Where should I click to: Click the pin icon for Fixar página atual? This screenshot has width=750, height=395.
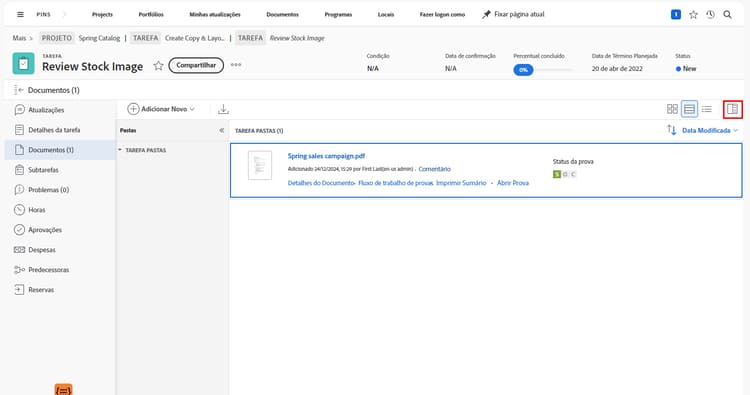[486, 14]
